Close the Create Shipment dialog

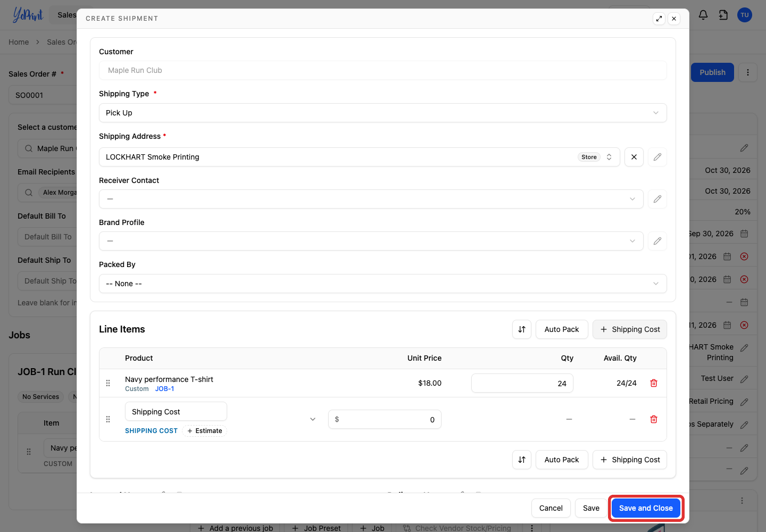(674, 19)
